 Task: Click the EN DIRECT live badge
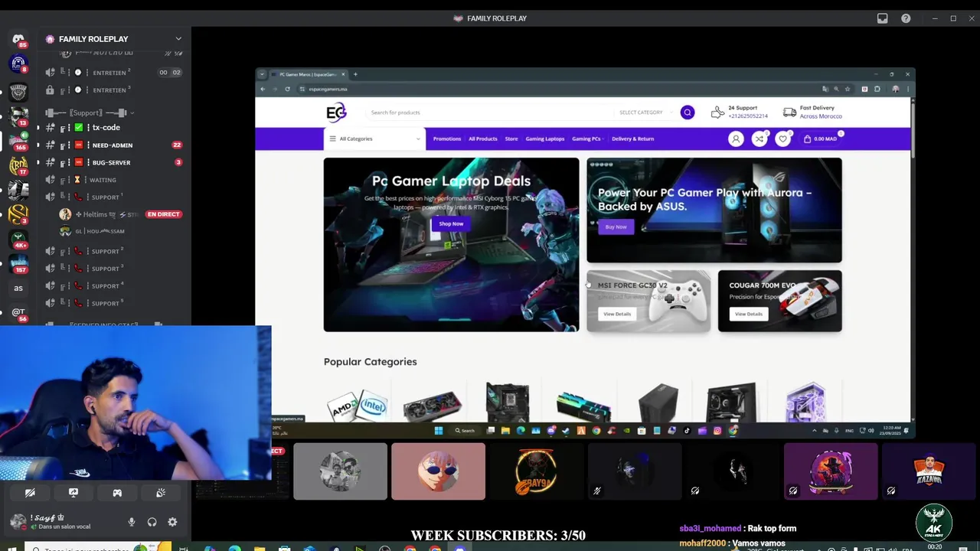[x=163, y=214]
